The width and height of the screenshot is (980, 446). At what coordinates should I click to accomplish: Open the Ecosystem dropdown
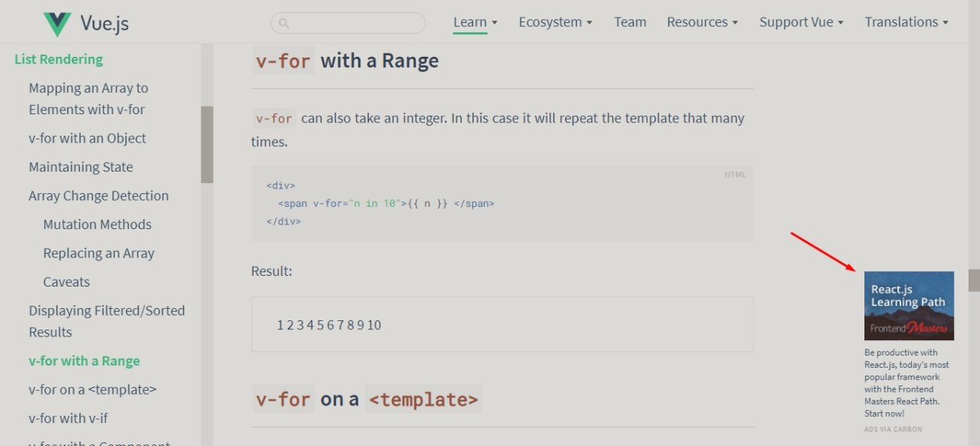(555, 22)
